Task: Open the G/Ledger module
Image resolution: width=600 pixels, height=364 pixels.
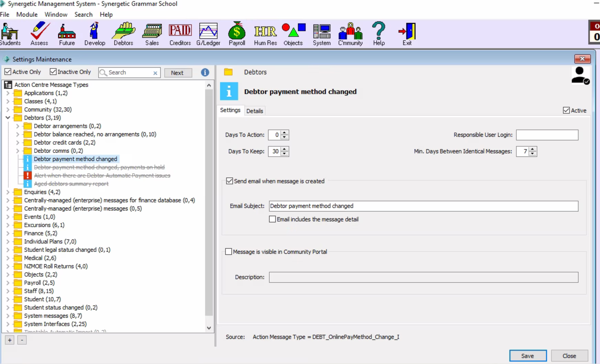Action: [208, 34]
